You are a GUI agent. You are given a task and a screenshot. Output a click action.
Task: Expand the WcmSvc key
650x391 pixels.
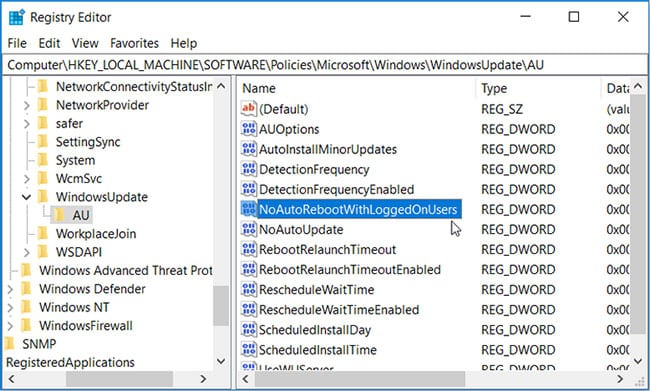coord(27,179)
